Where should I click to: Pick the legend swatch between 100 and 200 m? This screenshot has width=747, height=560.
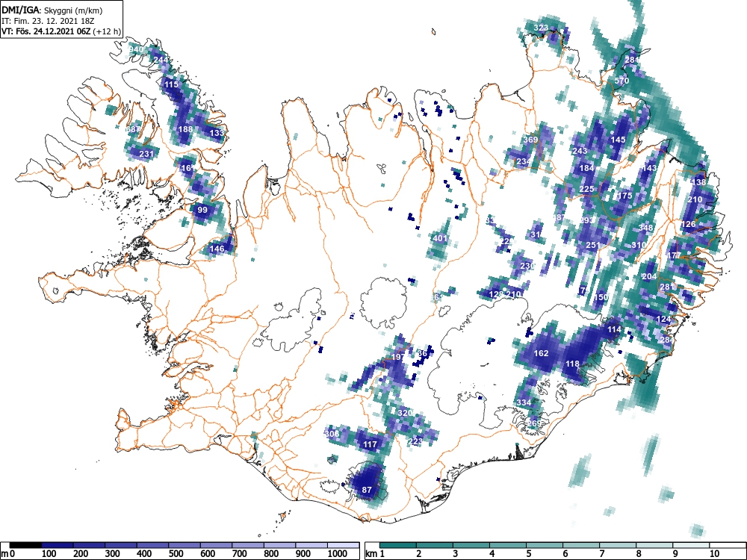pos(58,545)
